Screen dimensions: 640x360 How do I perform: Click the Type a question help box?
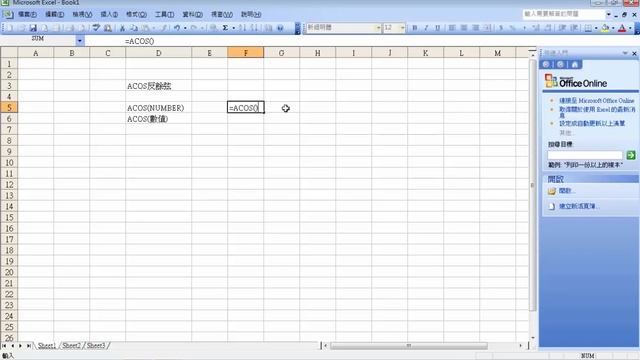tap(564, 14)
